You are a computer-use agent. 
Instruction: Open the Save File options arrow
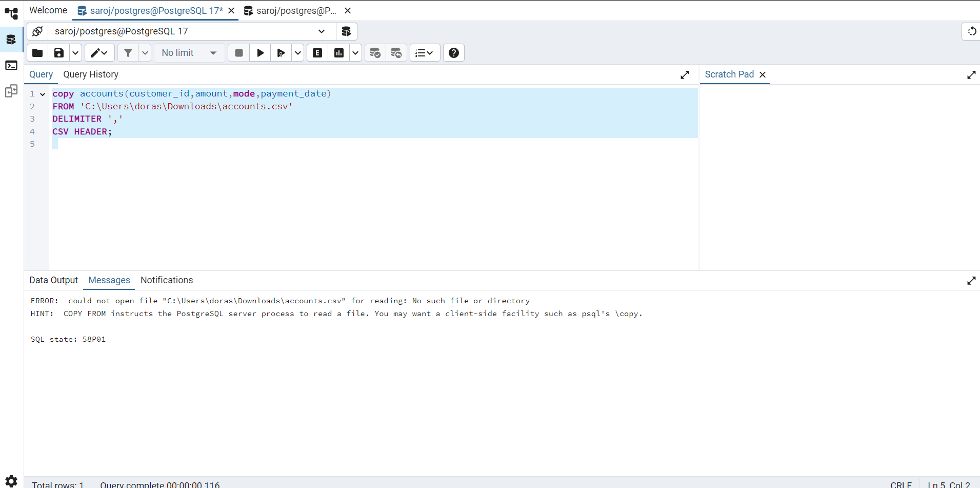pos(75,53)
